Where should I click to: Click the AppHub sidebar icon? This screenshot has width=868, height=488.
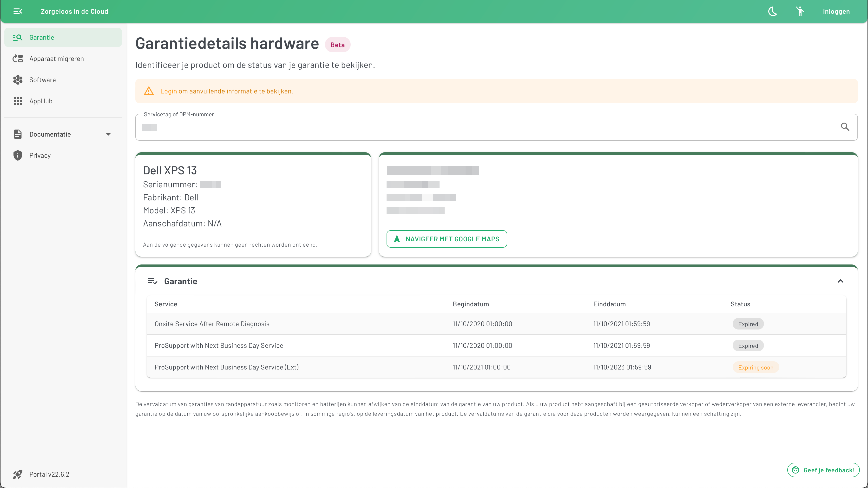click(17, 100)
